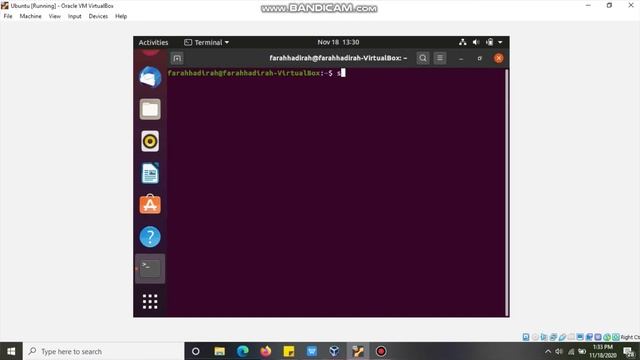This screenshot has height=360, width=640.
Task: Open the VirtualBox View menu
Action: (55, 16)
